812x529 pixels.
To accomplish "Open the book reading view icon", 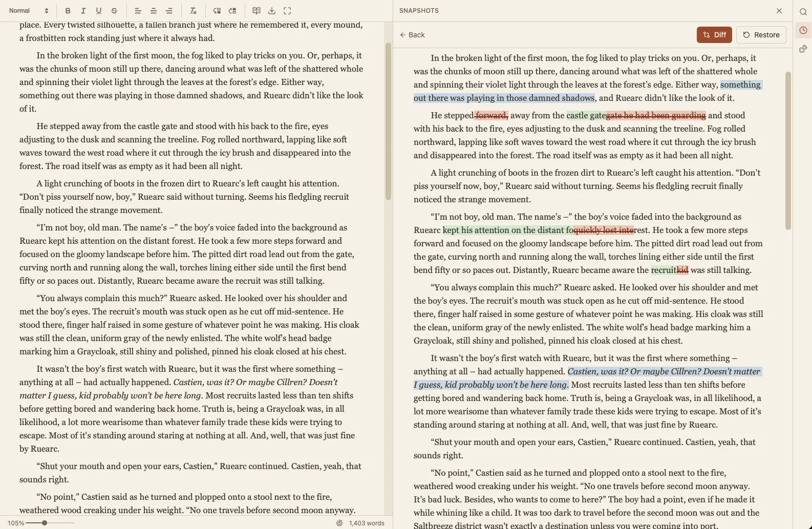I will pos(257,11).
